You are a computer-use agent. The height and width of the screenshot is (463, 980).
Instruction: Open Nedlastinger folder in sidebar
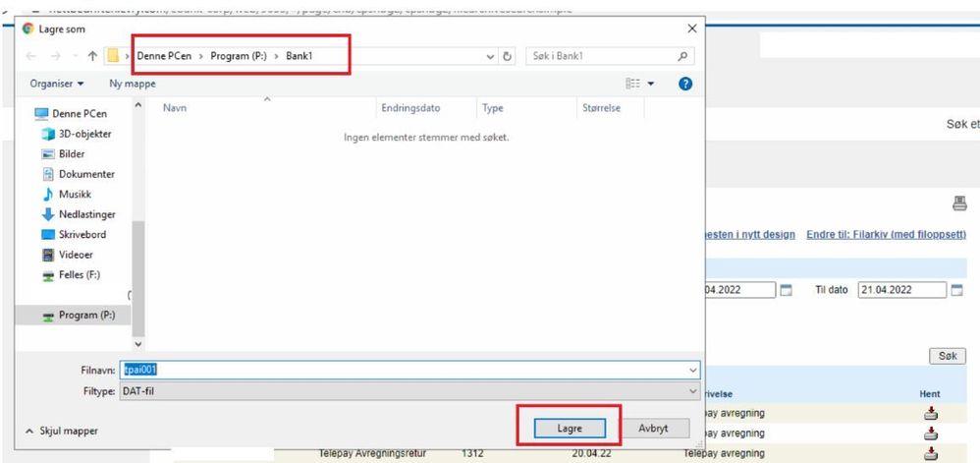79,214
